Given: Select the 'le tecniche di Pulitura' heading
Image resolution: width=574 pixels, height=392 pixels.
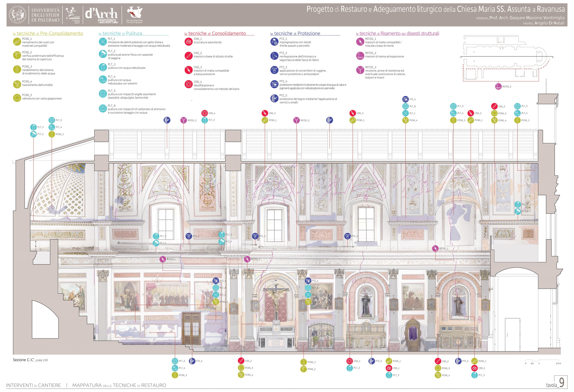Looking at the screenshot, I should (120, 33).
